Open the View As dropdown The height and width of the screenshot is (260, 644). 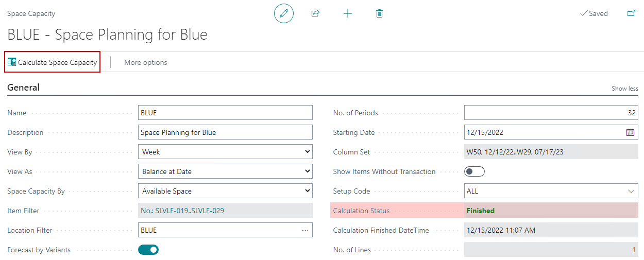pyautogui.click(x=225, y=171)
